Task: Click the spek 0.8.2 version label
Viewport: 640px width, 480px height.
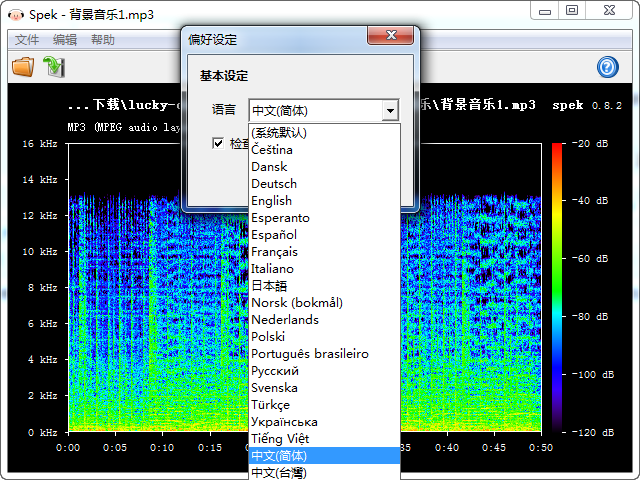Action: point(587,105)
